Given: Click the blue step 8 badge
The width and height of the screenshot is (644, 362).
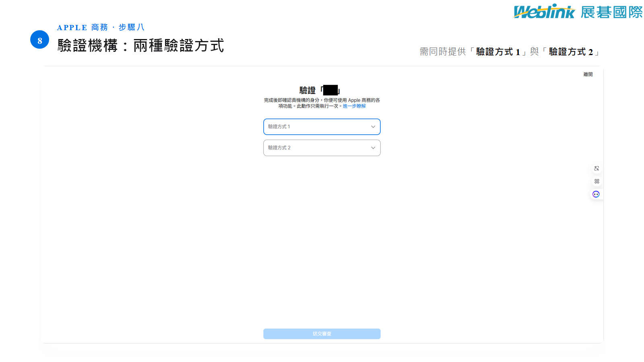Looking at the screenshot, I should tap(40, 40).
